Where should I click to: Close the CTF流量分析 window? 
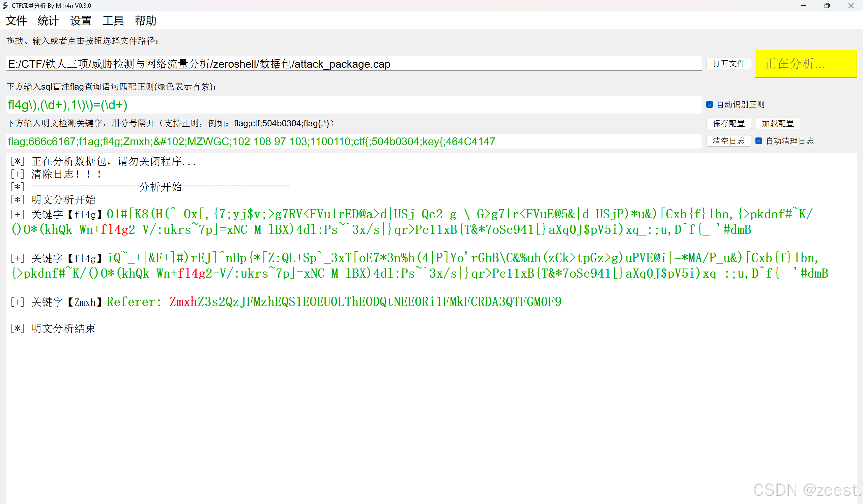pyautogui.click(x=851, y=5)
